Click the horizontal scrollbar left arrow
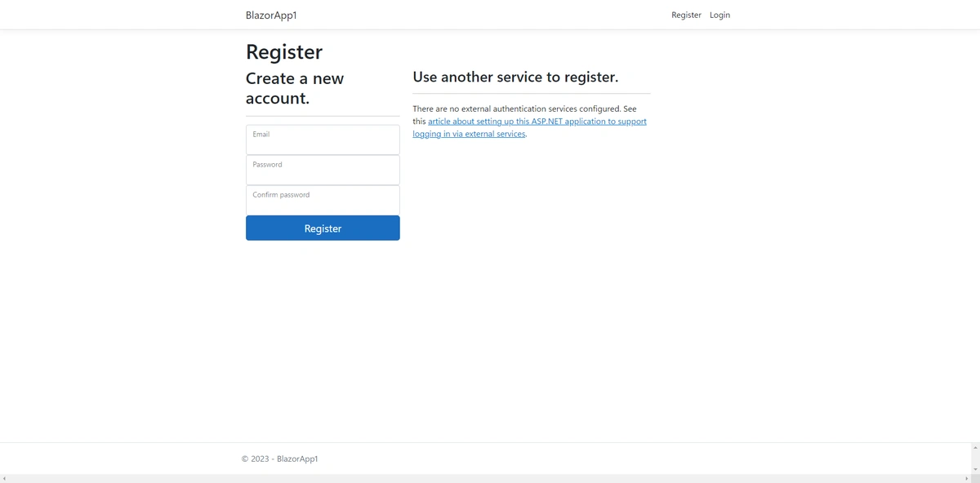980x483 pixels. point(4,479)
